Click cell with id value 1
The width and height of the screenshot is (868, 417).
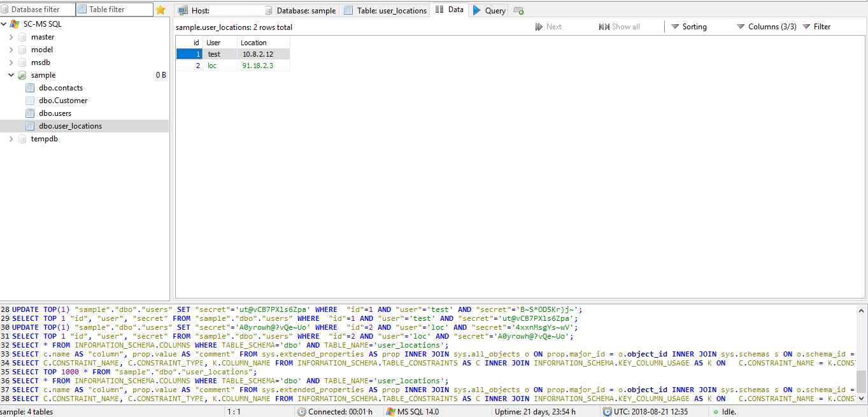coord(190,54)
